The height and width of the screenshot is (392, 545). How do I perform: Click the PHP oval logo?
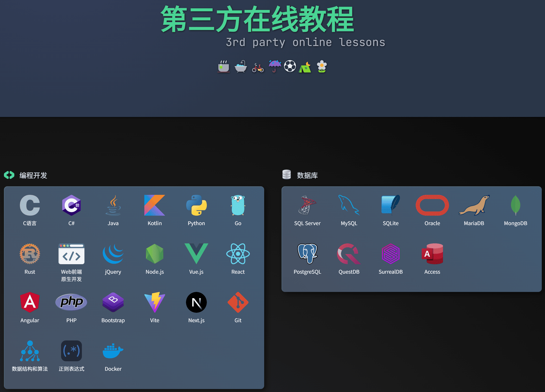(x=71, y=302)
